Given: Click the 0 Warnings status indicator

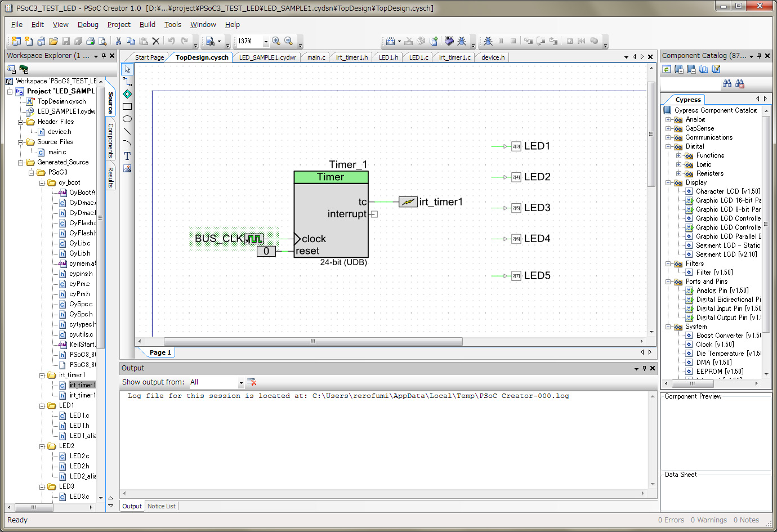Looking at the screenshot, I should tap(709, 520).
